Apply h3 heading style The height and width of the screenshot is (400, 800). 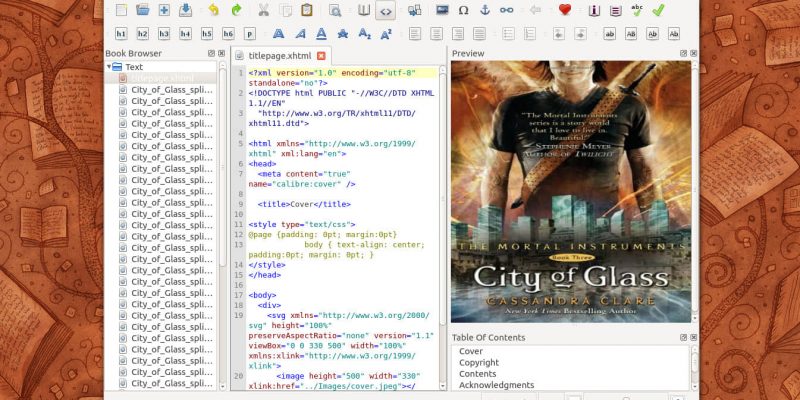164,34
